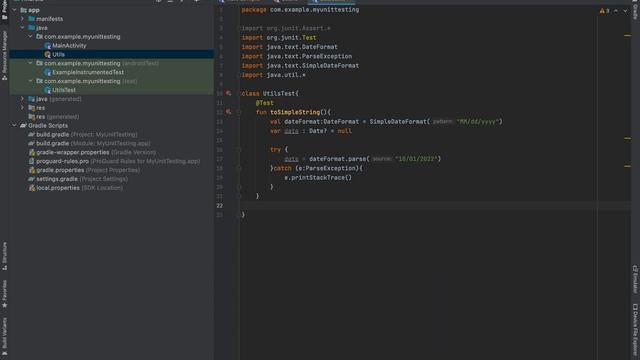Run the UtilsTest class from the gutter icon
Screen dimensions: 640x360
tap(229, 93)
